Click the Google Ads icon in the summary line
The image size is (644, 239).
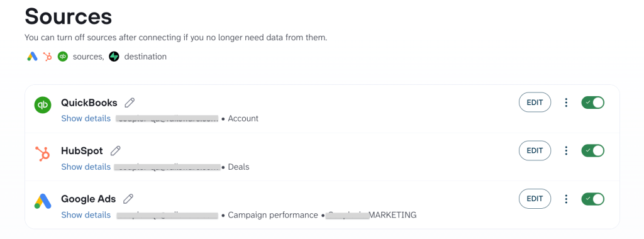tap(33, 57)
